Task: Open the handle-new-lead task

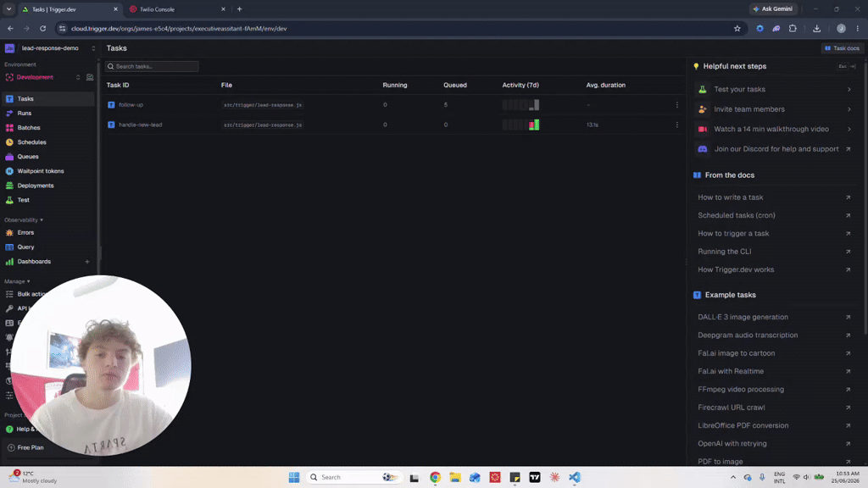Action: click(140, 125)
